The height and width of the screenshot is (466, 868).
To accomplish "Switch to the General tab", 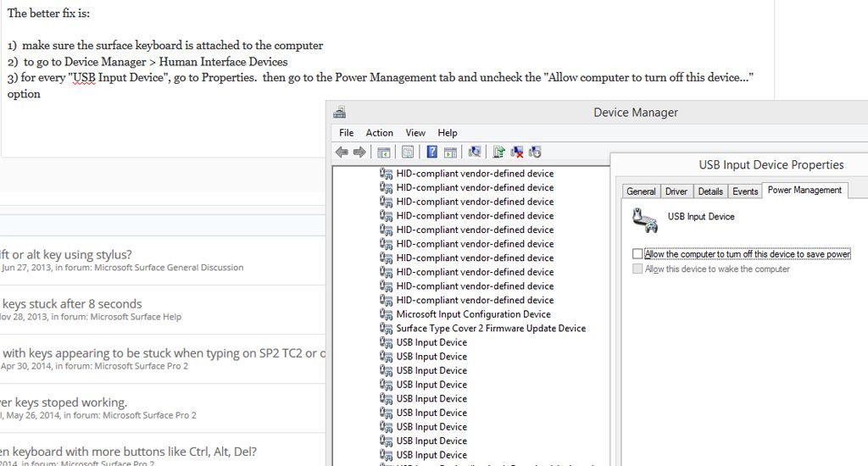I will [641, 191].
